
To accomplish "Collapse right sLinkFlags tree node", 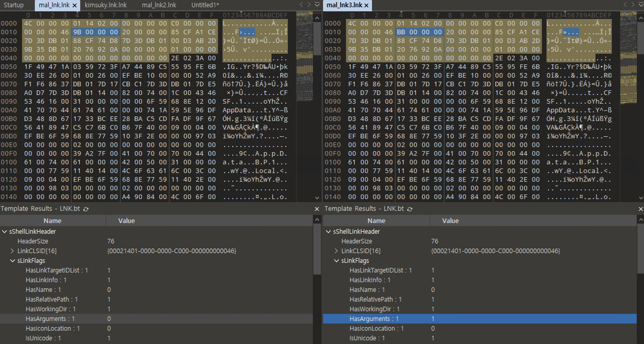I will [x=337, y=261].
